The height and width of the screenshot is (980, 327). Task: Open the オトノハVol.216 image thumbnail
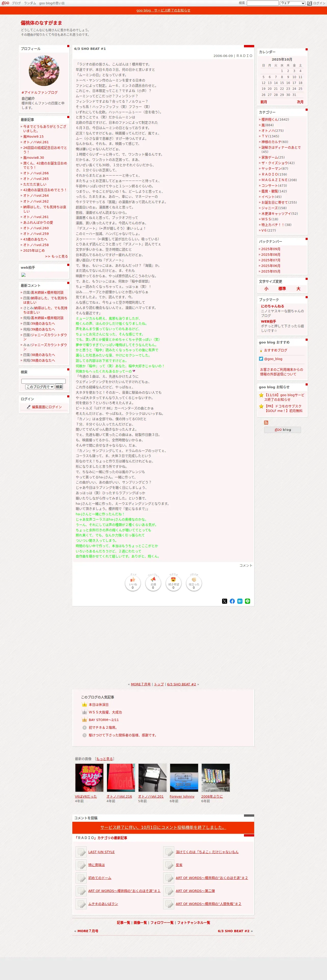point(121,777)
